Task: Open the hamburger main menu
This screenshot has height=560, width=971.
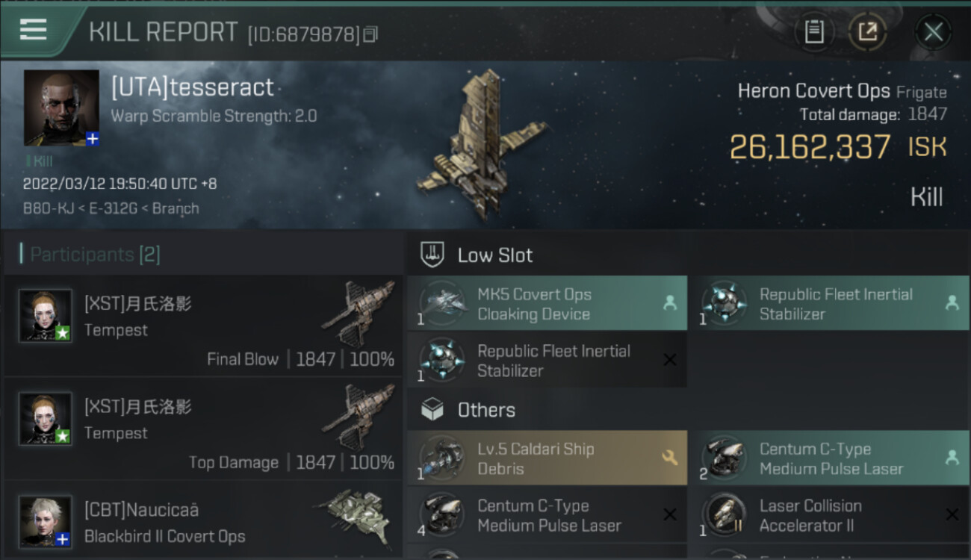Action: click(34, 30)
